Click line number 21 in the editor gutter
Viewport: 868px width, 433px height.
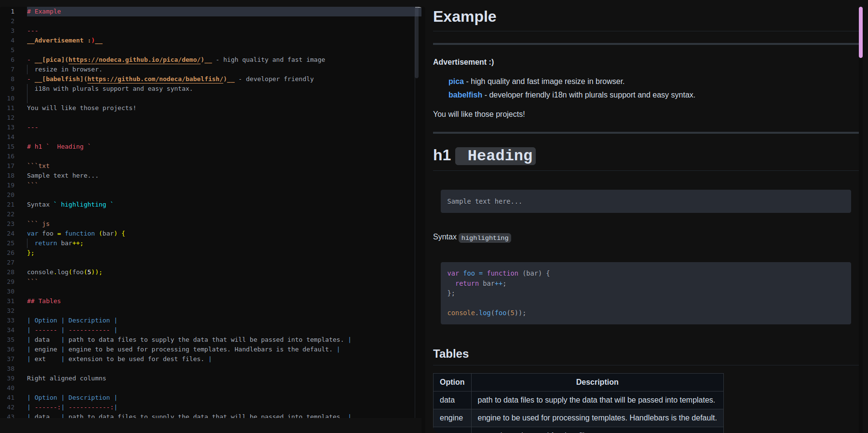point(11,205)
